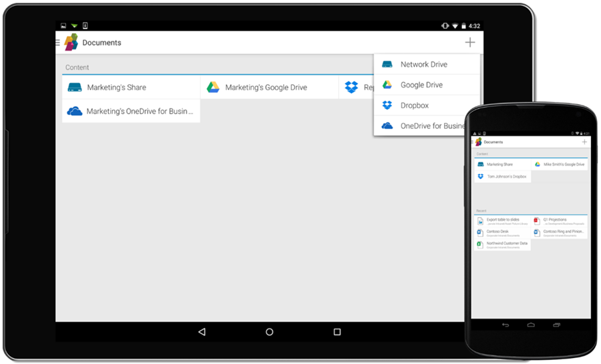Image resolution: width=601 pixels, height=364 pixels.
Task: Tap the picture notification icon in tablet status bar
Action: tap(63, 25)
